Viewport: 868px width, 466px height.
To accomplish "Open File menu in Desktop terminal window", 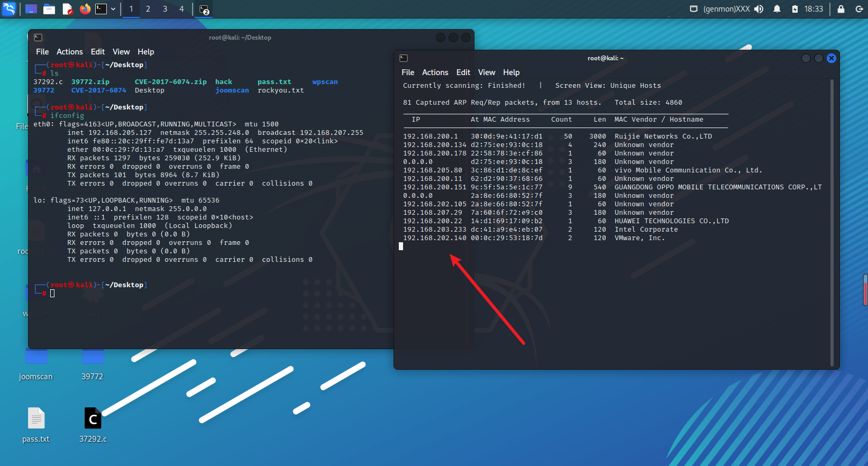I will [x=42, y=52].
